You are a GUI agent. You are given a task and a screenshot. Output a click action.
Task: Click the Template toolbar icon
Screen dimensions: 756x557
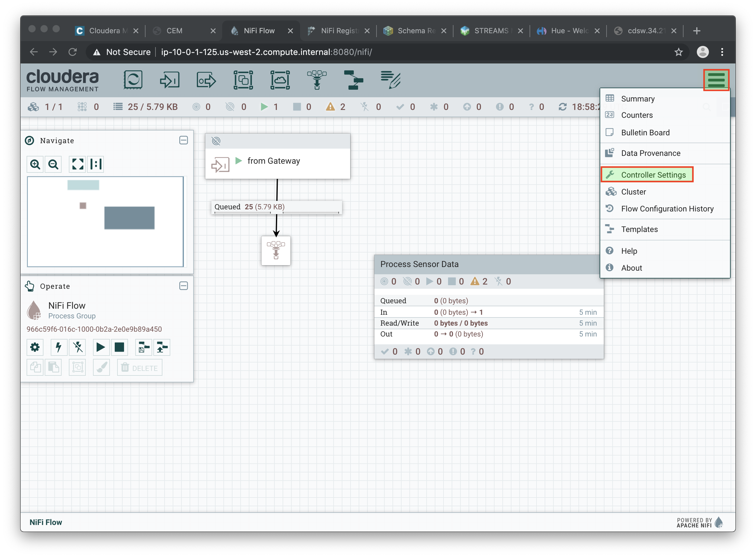[x=353, y=80]
